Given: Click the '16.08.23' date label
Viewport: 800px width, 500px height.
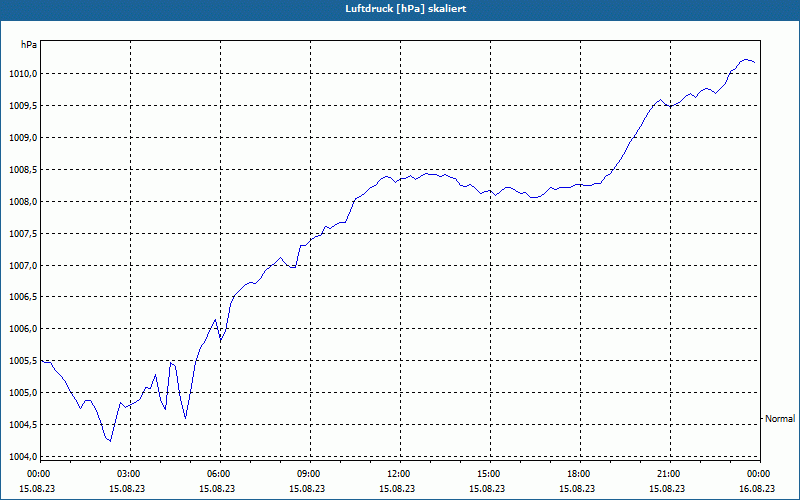Looking at the screenshot, I should tap(757, 488).
